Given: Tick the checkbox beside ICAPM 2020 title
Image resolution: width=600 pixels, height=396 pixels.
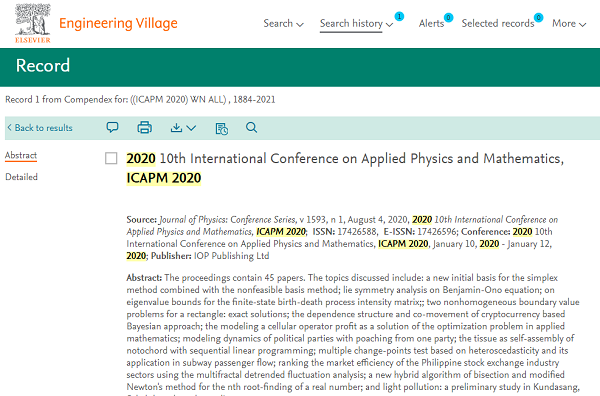Looking at the screenshot, I should coord(111,158).
